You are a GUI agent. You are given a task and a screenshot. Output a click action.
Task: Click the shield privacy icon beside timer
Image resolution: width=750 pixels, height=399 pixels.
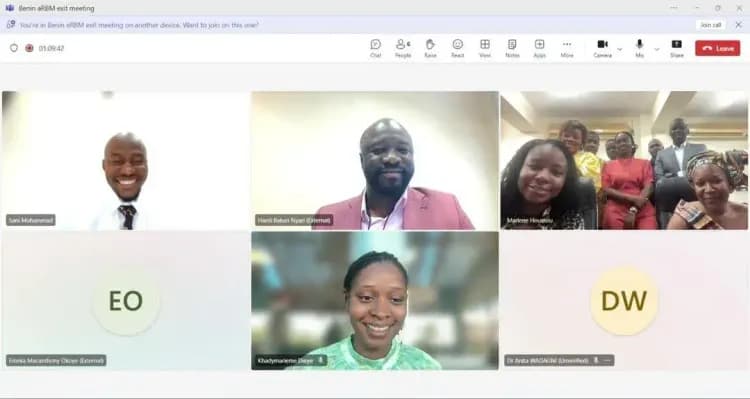(x=14, y=48)
